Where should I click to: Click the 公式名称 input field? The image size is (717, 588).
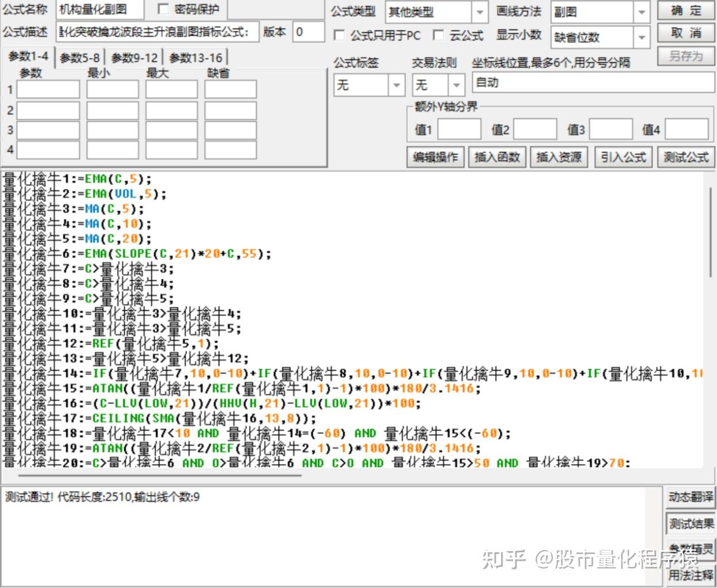100,9
